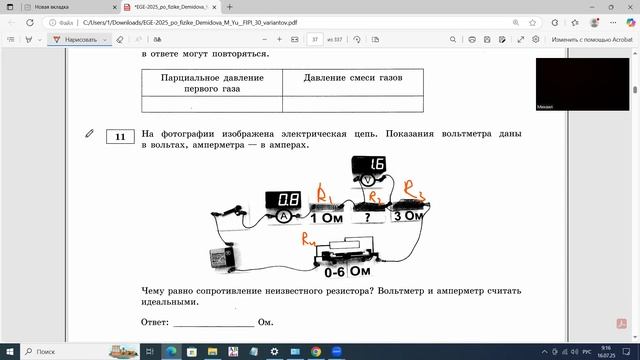Open Google Chrome from taskbar
The height and width of the screenshot is (360, 640).
(x=316, y=351)
